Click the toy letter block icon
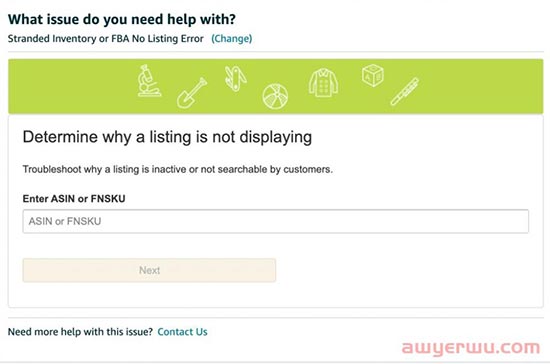The height and width of the screenshot is (364, 550). click(x=373, y=75)
